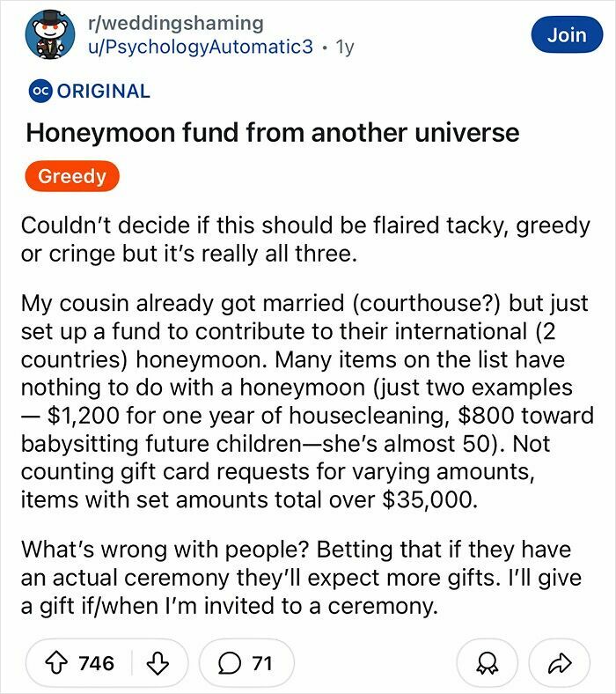Click the award ribbon icon

[487, 663]
